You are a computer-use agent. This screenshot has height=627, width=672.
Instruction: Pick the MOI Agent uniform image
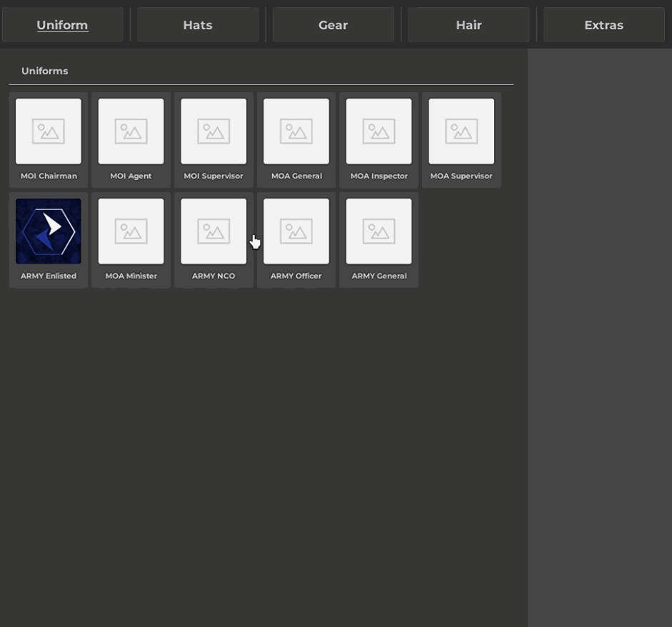point(131,131)
